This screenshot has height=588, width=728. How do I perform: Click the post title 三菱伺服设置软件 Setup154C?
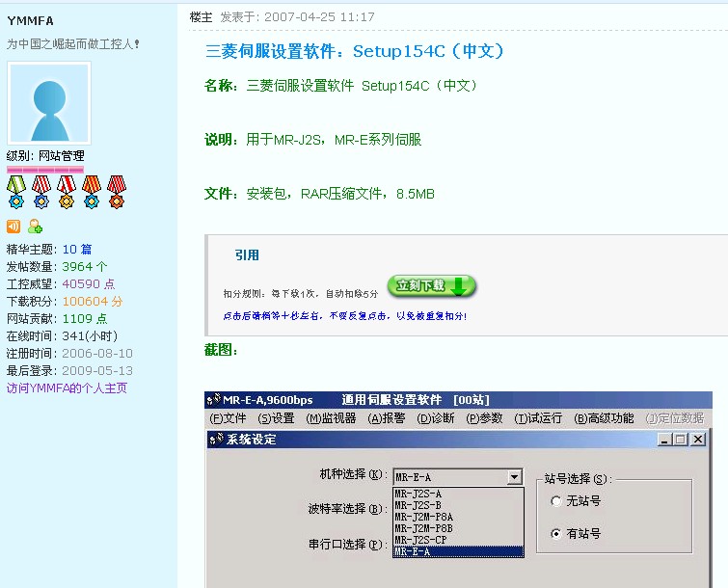click(355, 51)
